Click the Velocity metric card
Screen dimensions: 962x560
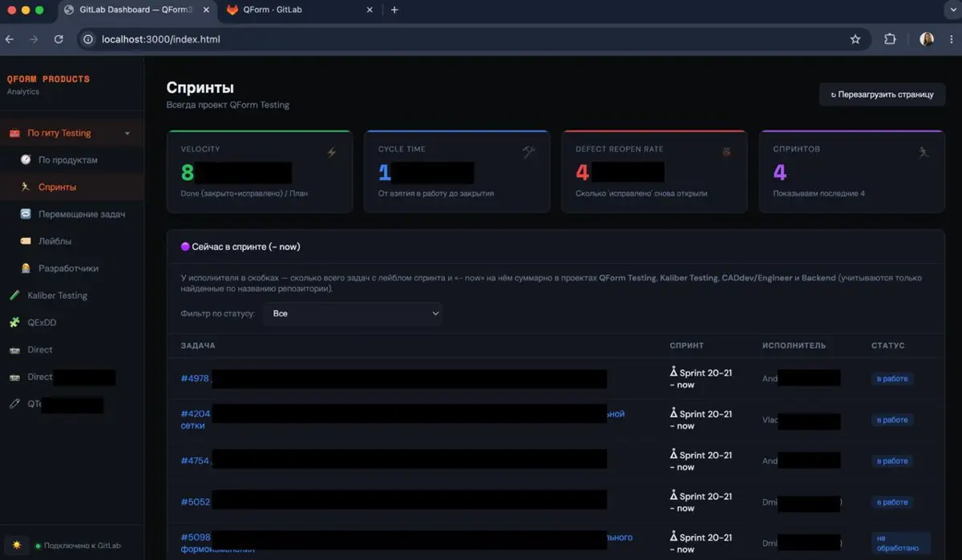(260, 171)
